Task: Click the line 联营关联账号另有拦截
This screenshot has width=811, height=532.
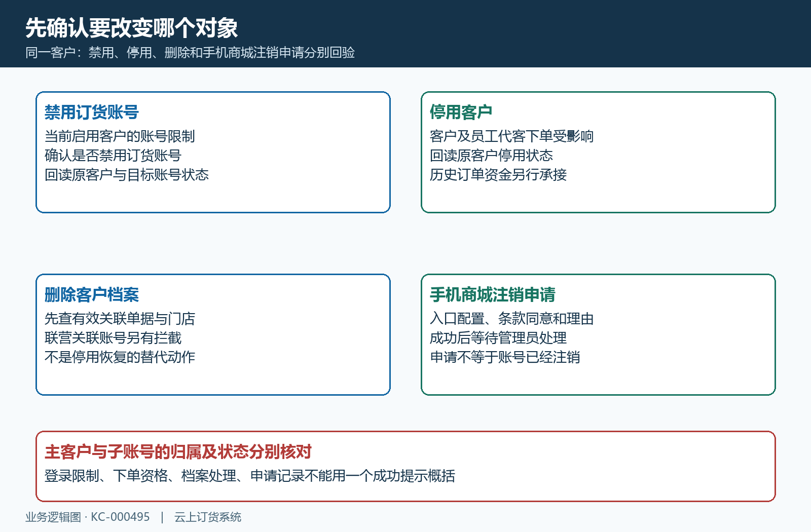Action: (113, 338)
